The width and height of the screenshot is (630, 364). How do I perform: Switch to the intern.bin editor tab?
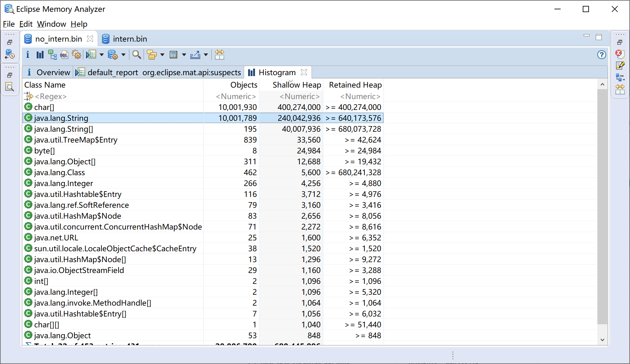pyautogui.click(x=124, y=39)
